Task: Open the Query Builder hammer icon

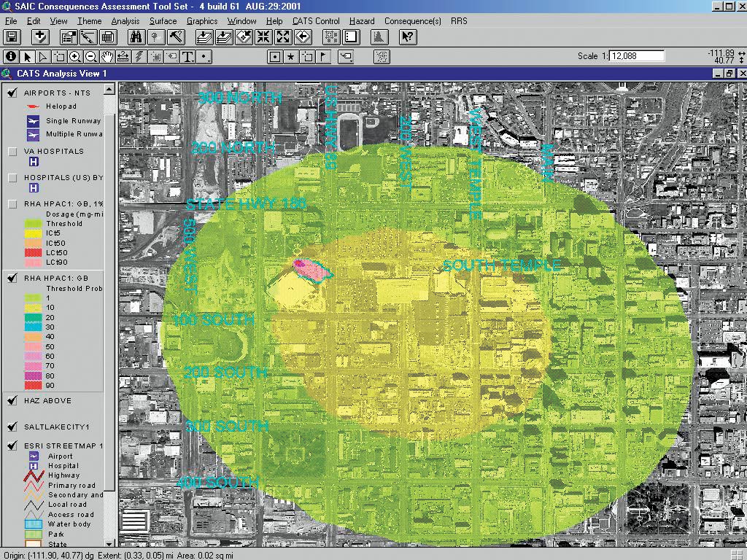Action: pyautogui.click(x=177, y=37)
